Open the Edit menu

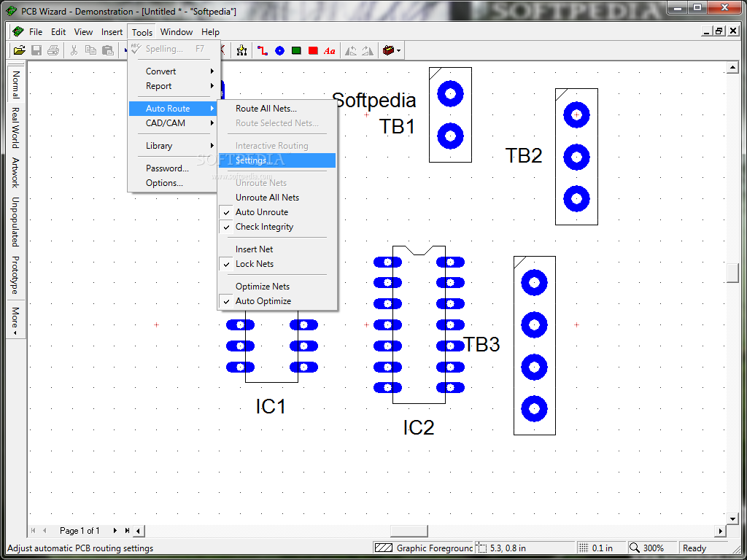click(x=58, y=32)
